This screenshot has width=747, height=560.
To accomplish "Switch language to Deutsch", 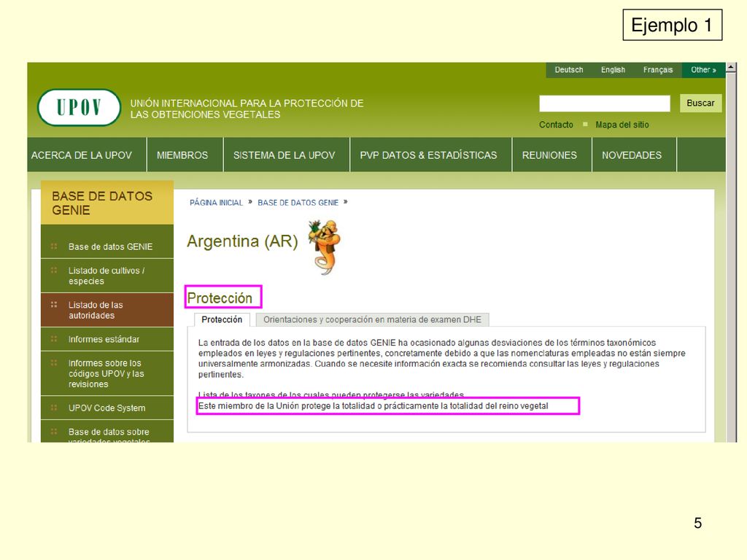I will click(x=568, y=70).
